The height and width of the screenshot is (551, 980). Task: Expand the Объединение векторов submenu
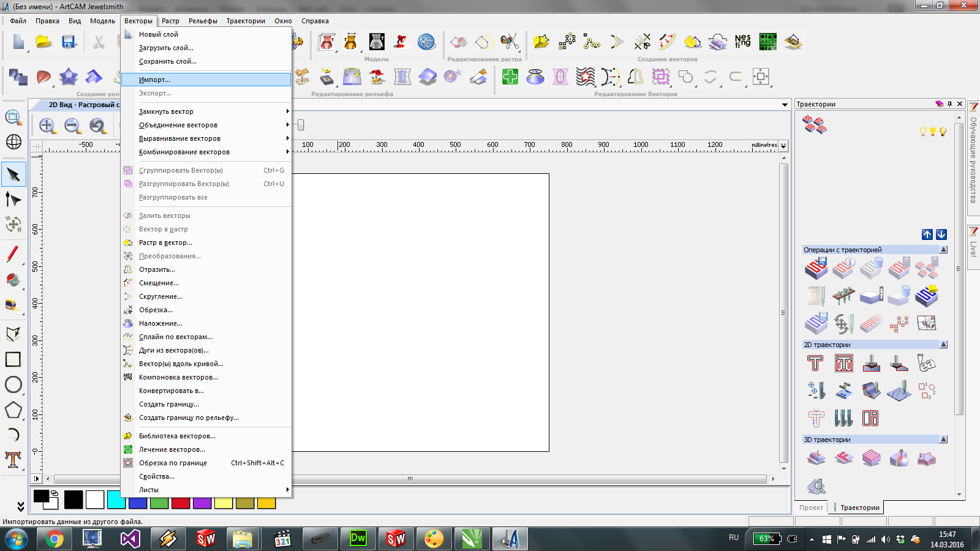pyautogui.click(x=206, y=125)
